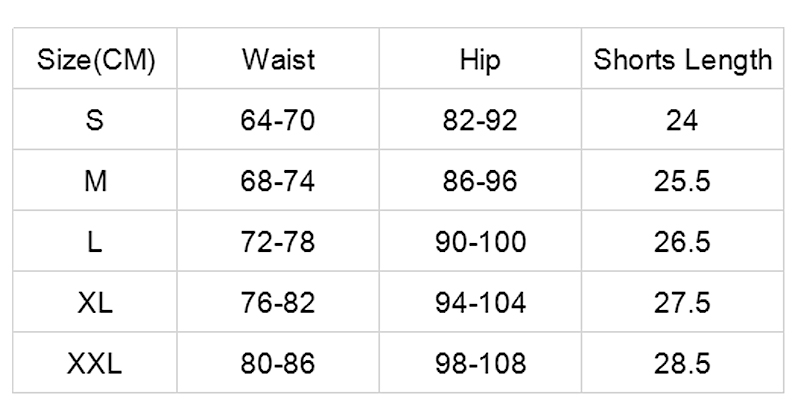The image size is (800, 410).
Task: Click the Hip column header
Action: point(479,60)
